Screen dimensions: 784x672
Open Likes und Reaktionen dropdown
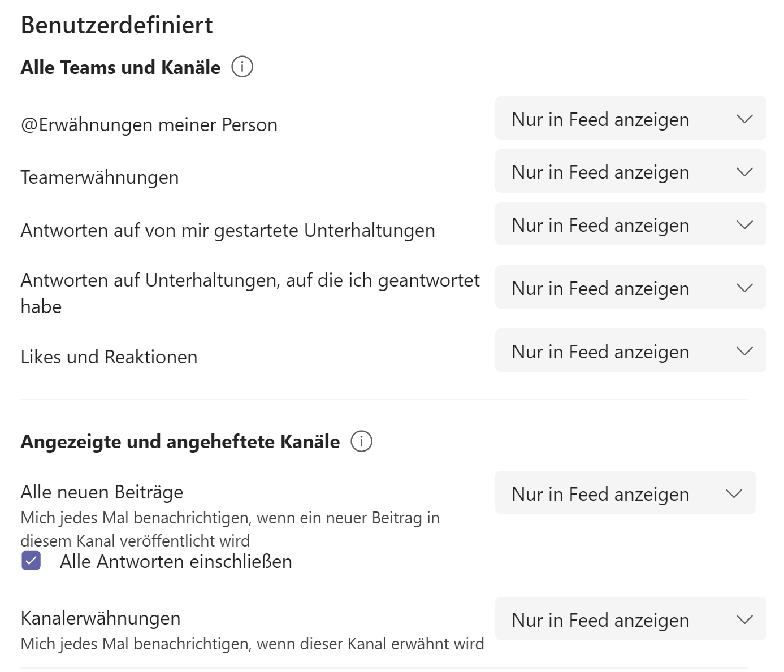pos(630,351)
